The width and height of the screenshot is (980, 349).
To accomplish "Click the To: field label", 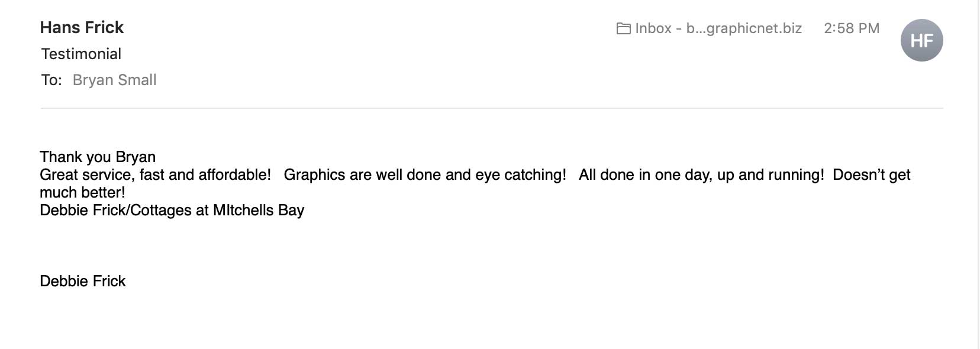I will click(51, 80).
